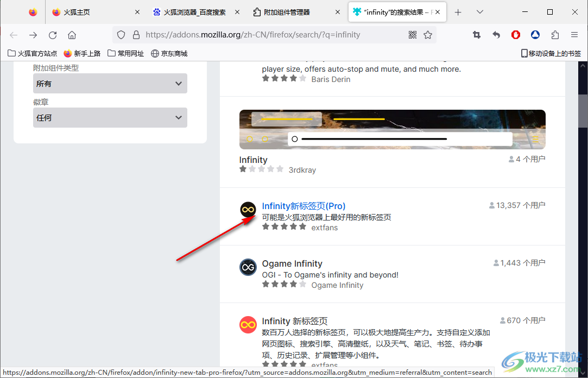Click the 13,357 个用户 count
This screenshot has width=588, height=378.
pyautogui.click(x=517, y=205)
